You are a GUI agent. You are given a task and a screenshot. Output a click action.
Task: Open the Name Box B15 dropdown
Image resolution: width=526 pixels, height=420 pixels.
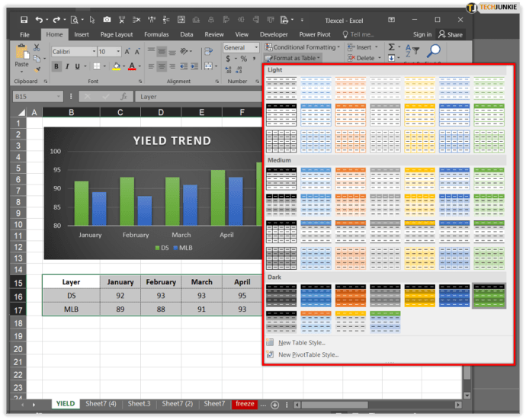tap(59, 97)
